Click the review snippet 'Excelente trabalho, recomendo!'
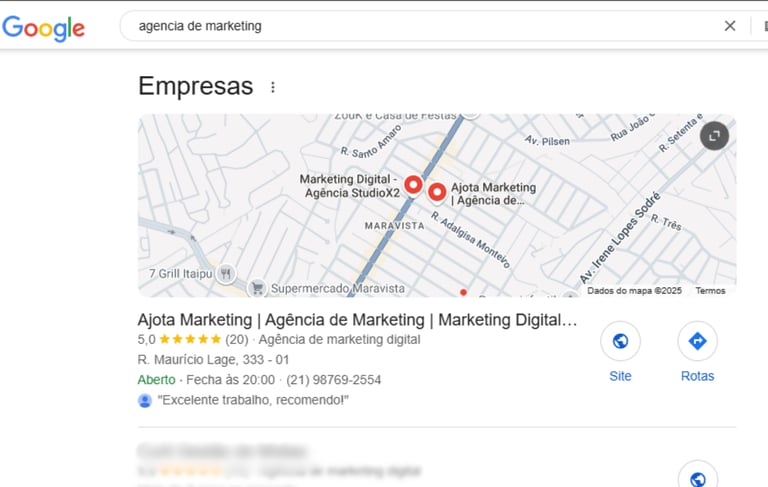Image resolution: width=768 pixels, height=487 pixels. pos(253,400)
